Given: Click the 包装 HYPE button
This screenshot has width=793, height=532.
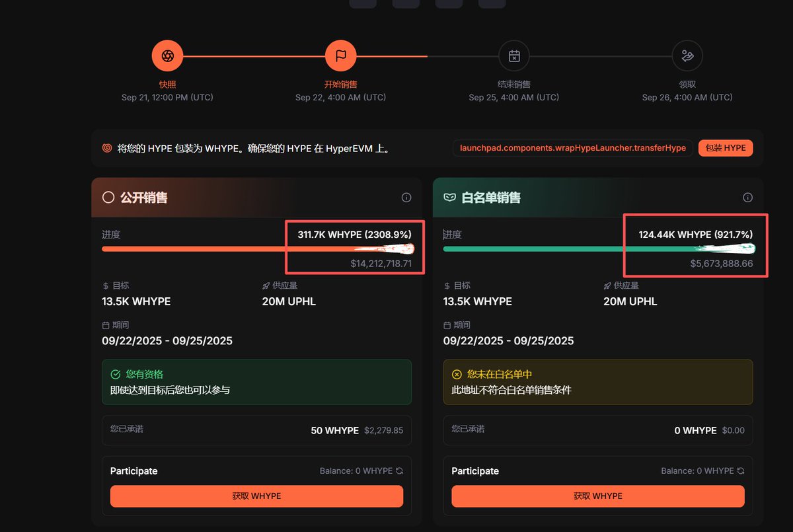Looking at the screenshot, I should (726, 148).
